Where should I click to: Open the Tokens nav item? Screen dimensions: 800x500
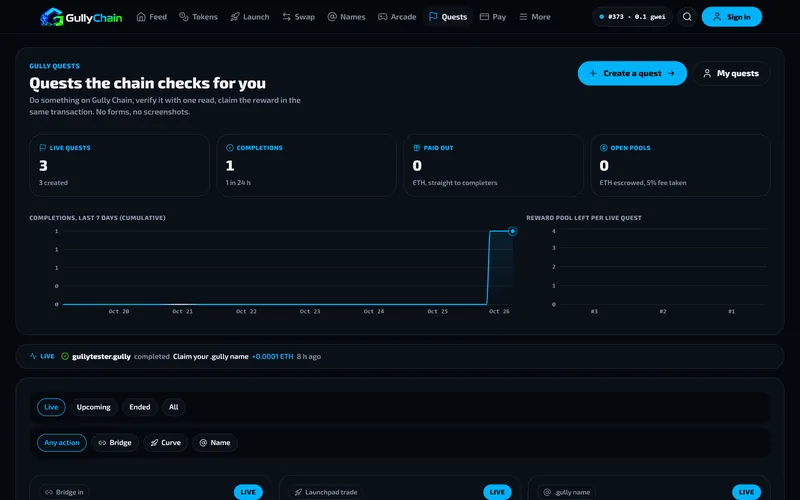(x=198, y=17)
